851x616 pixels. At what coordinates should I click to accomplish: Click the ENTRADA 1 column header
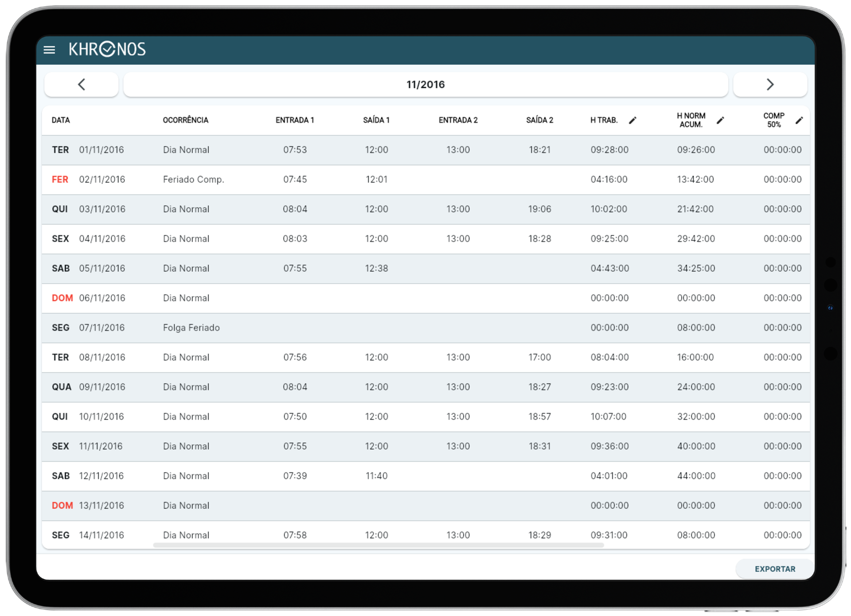294,120
